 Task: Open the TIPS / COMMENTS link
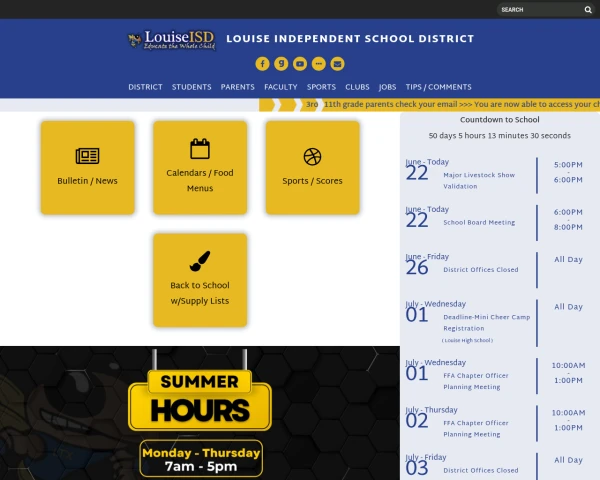439,87
